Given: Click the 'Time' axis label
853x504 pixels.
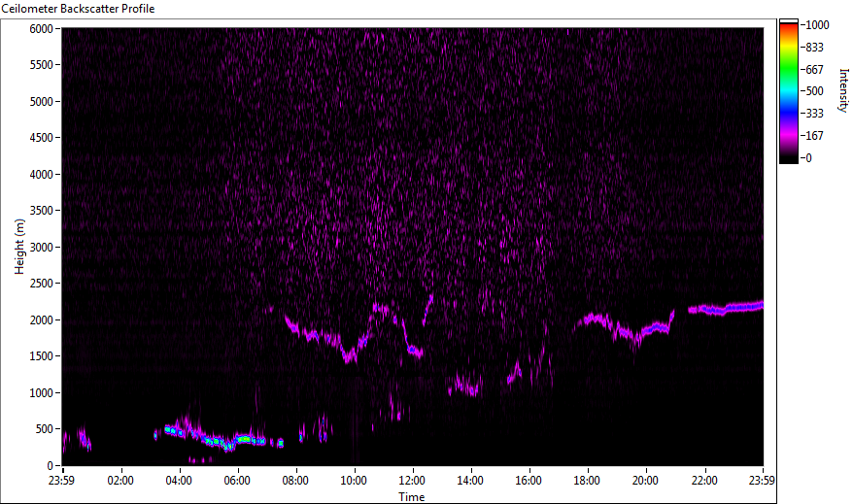Looking at the screenshot, I should [411, 496].
